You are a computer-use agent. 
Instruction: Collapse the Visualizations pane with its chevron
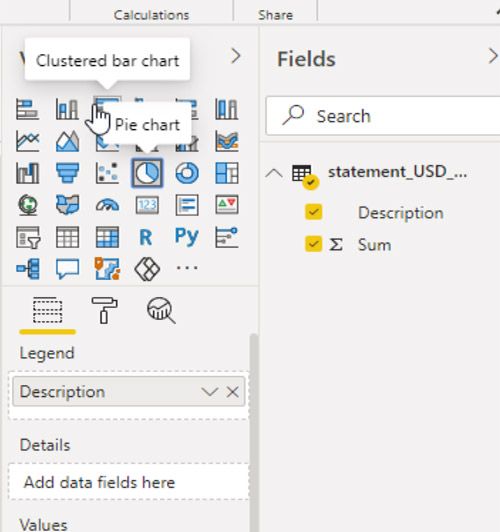tap(235, 56)
